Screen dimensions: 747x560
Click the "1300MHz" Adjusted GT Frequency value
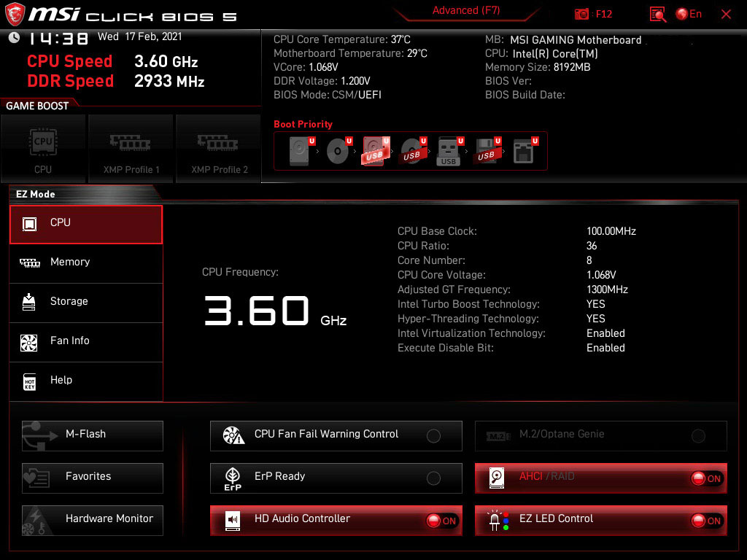click(607, 289)
